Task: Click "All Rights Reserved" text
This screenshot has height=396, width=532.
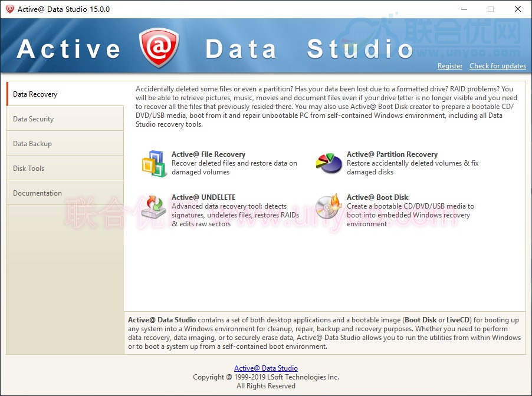Action: [266, 386]
